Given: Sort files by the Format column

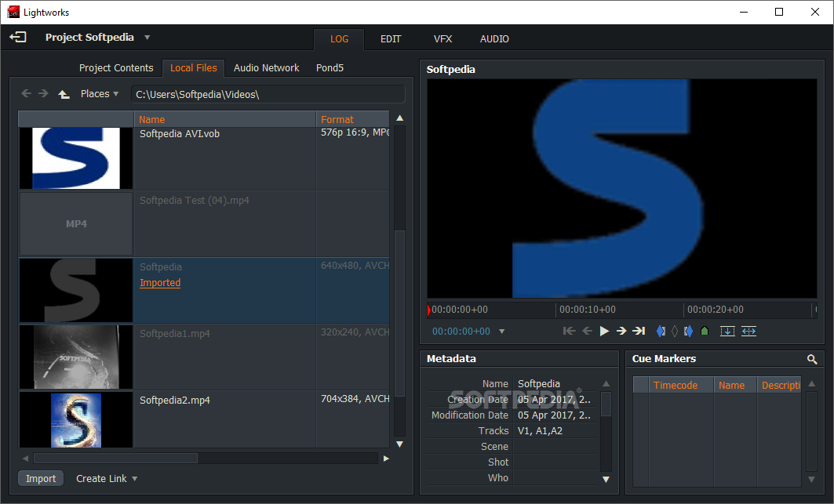Looking at the screenshot, I should tap(353, 120).
